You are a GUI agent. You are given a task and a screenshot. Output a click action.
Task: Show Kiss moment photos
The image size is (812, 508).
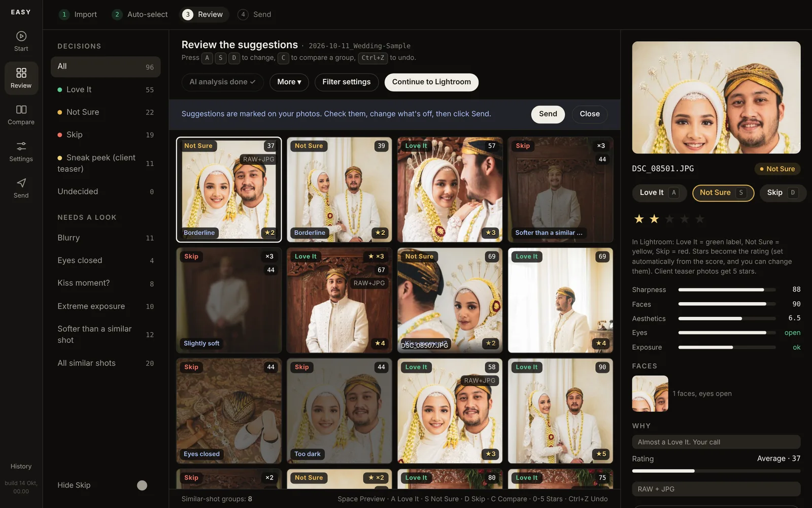click(x=106, y=283)
